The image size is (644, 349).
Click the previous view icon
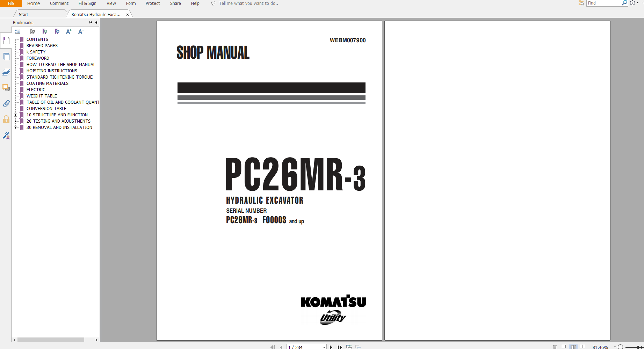tap(349, 347)
